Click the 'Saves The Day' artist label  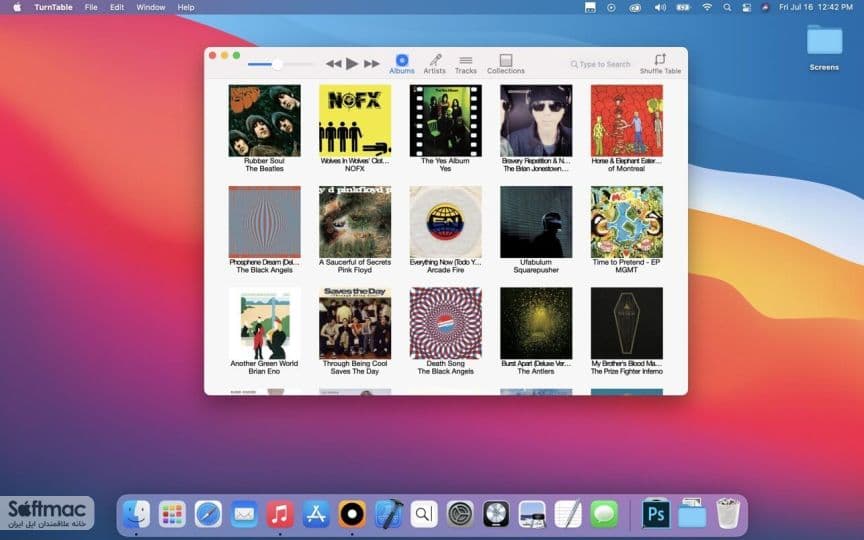(x=355, y=371)
